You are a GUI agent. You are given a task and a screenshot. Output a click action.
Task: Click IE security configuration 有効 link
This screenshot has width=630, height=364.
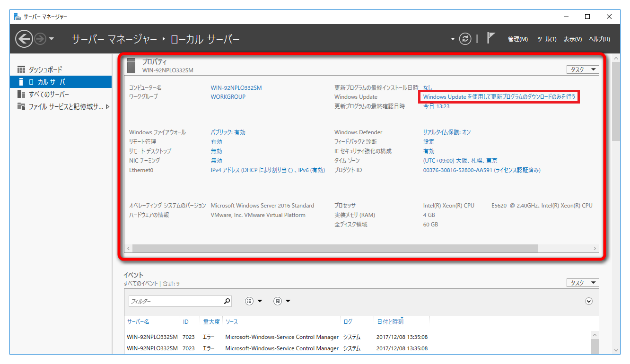429,151
